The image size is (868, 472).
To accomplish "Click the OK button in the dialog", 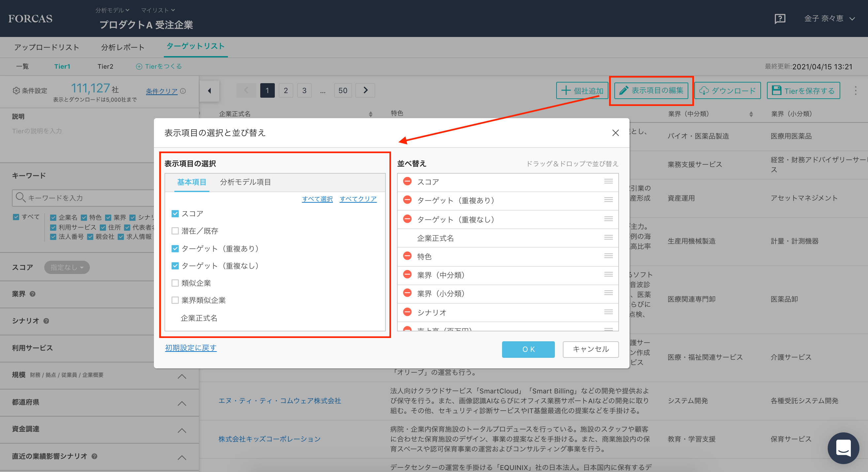I will point(528,349).
